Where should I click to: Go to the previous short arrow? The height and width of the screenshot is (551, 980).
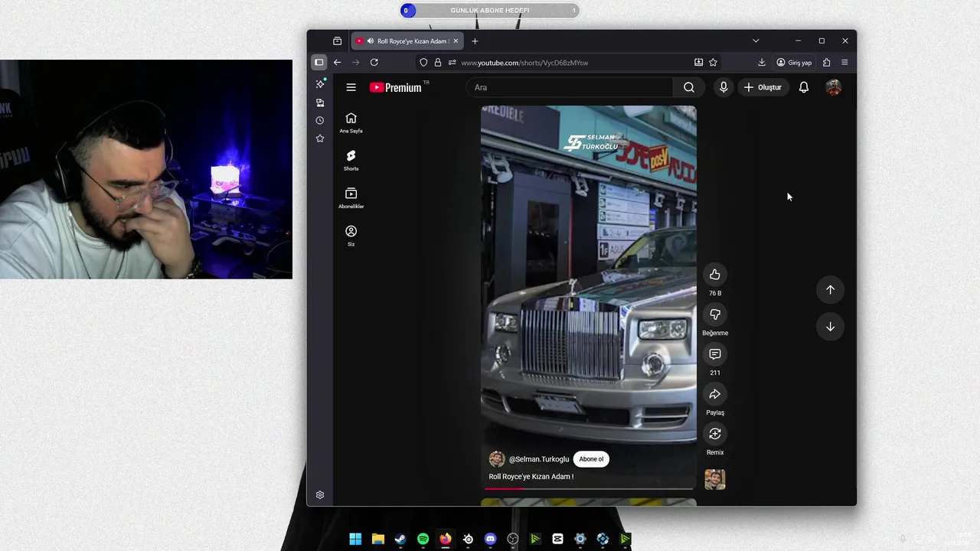pyautogui.click(x=830, y=289)
